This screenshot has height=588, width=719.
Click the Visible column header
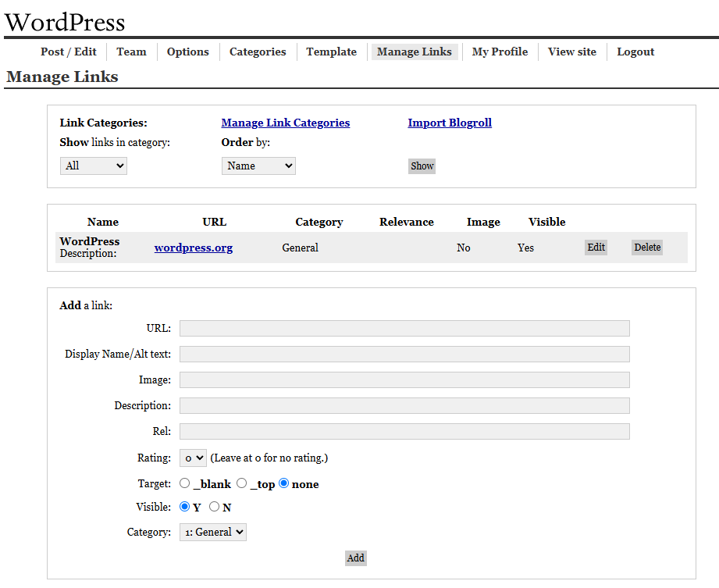(x=547, y=222)
